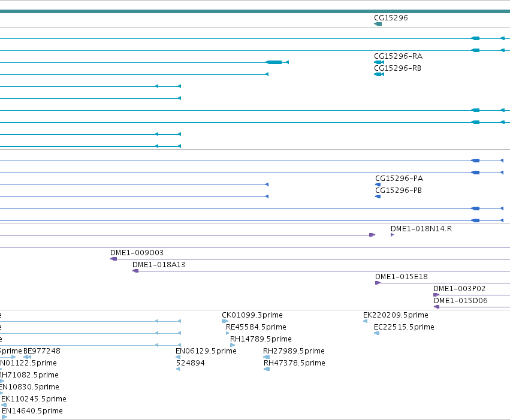510x420 pixels.
Task: Select the DME1-018A13 clone label
Action: [159, 265]
